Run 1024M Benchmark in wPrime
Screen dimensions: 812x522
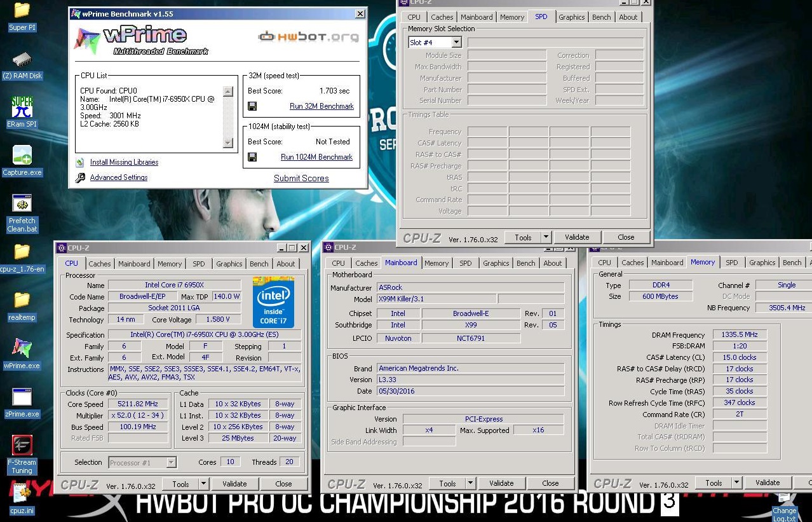point(316,157)
